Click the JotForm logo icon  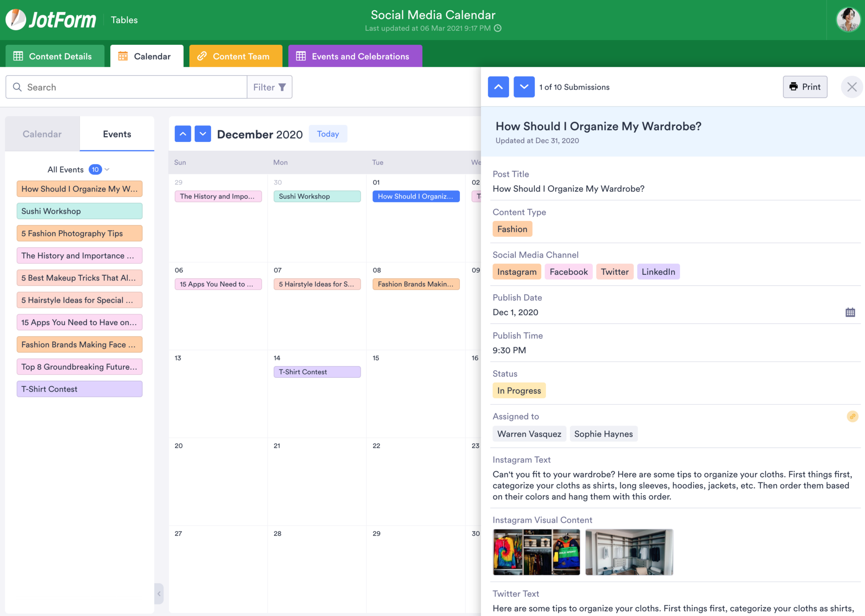point(16,19)
